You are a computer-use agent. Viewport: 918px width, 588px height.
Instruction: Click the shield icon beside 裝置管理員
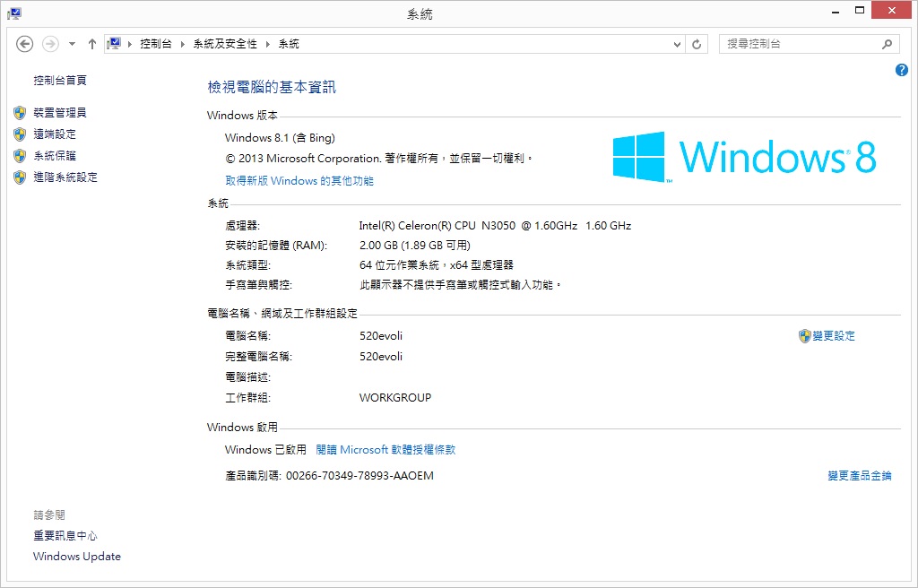point(20,112)
